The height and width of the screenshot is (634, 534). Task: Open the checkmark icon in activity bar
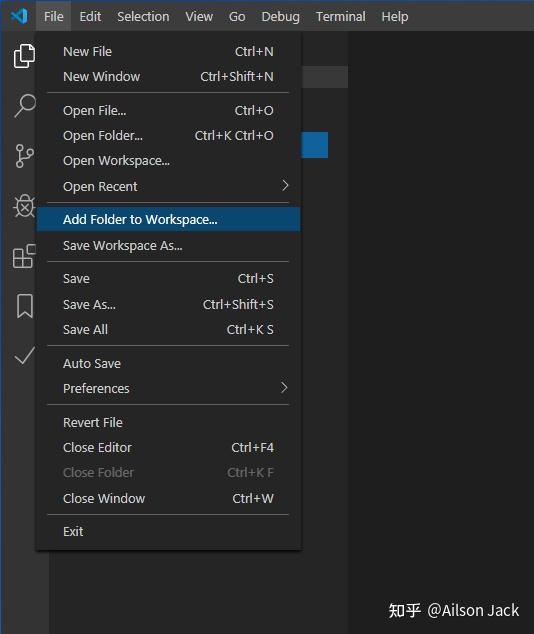(x=25, y=356)
